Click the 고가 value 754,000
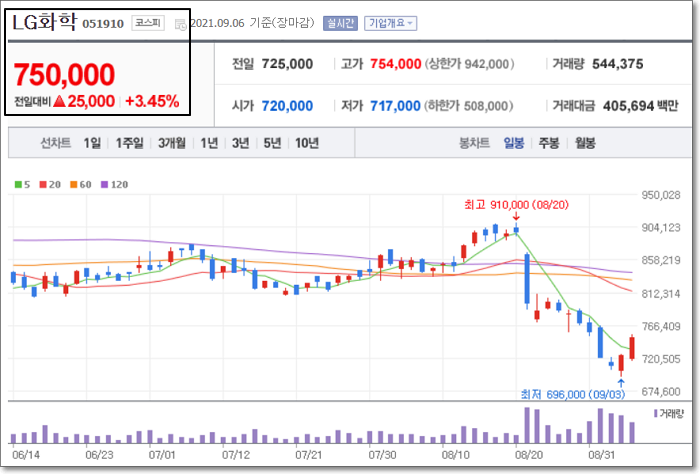This screenshot has height=474, width=700. (x=396, y=64)
